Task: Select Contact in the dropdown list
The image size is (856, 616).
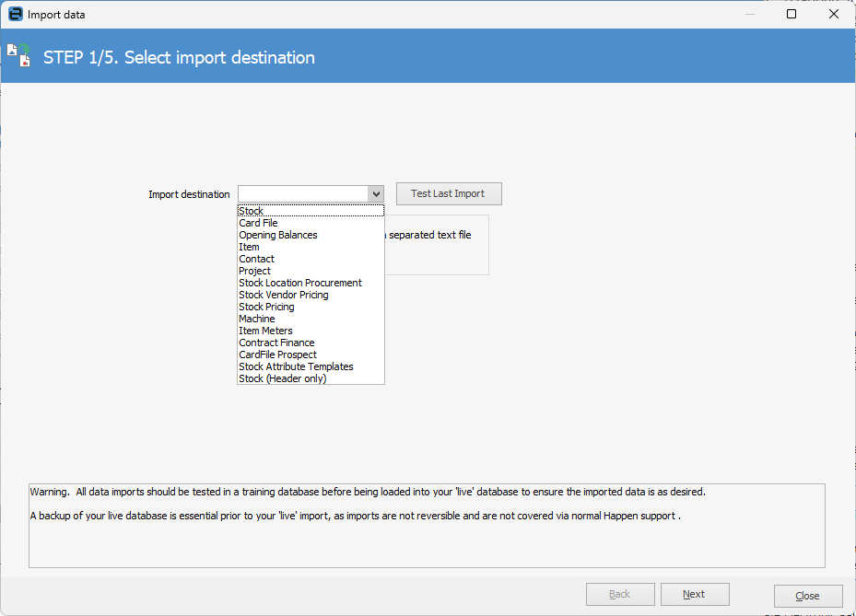Action: [257, 259]
